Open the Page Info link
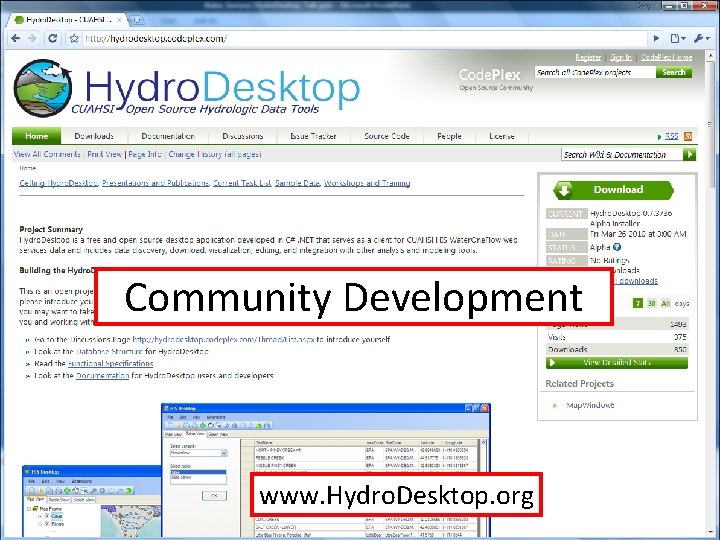 [x=145, y=154]
